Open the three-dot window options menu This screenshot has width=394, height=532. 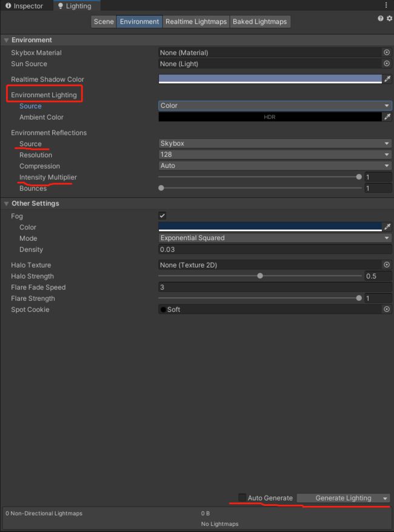pyautogui.click(x=386, y=5)
